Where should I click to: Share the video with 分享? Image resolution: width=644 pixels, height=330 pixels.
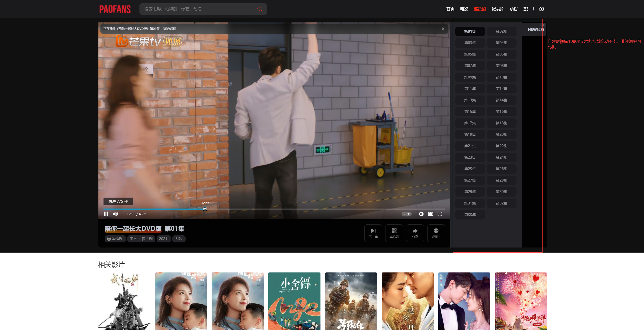click(415, 233)
